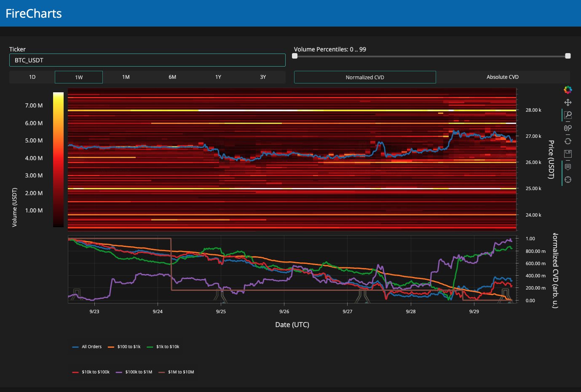Select the 1M timeframe tab
The height and width of the screenshot is (392, 581).
126,77
